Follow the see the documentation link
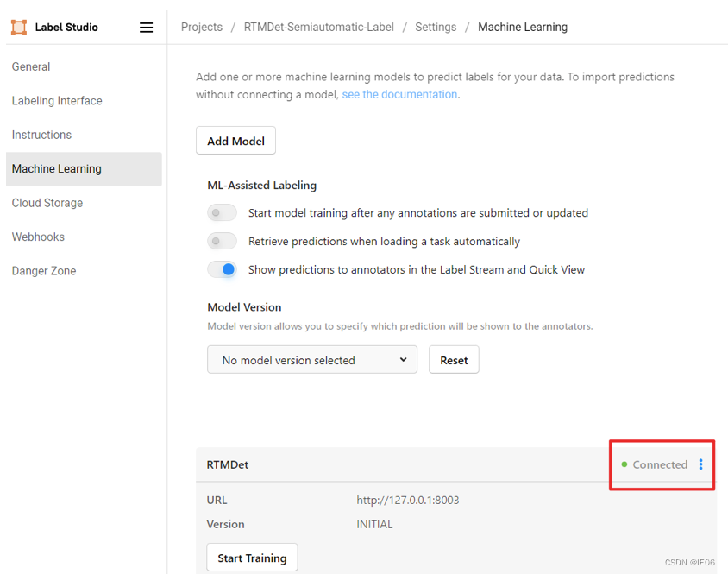The width and height of the screenshot is (728, 574). pyautogui.click(x=399, y=94)
